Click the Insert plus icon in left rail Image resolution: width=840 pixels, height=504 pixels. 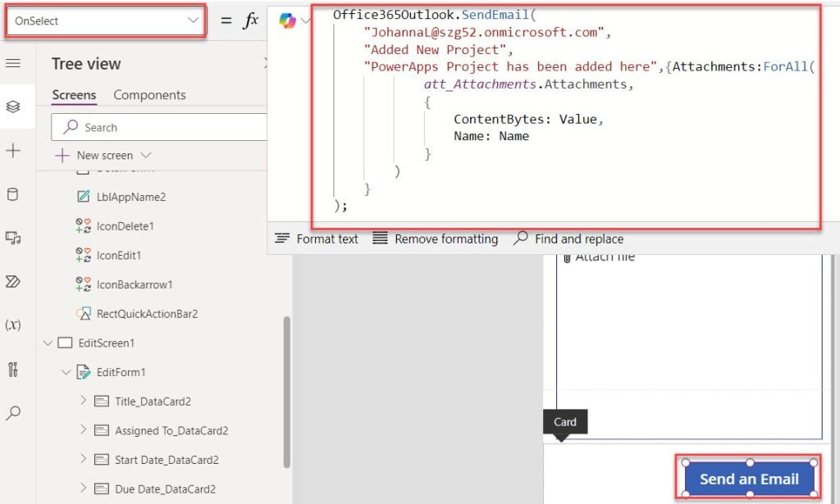pos(13,150)
